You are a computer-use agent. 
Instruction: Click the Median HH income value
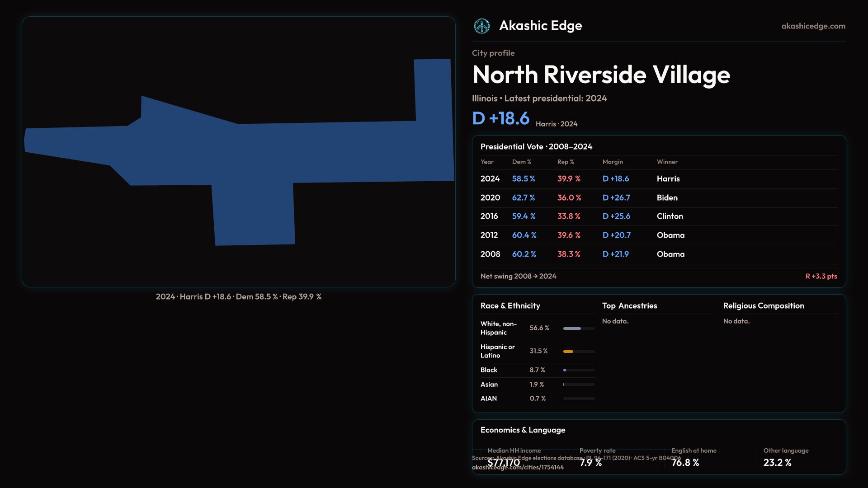pyautogui.click(x=504, y=463)
